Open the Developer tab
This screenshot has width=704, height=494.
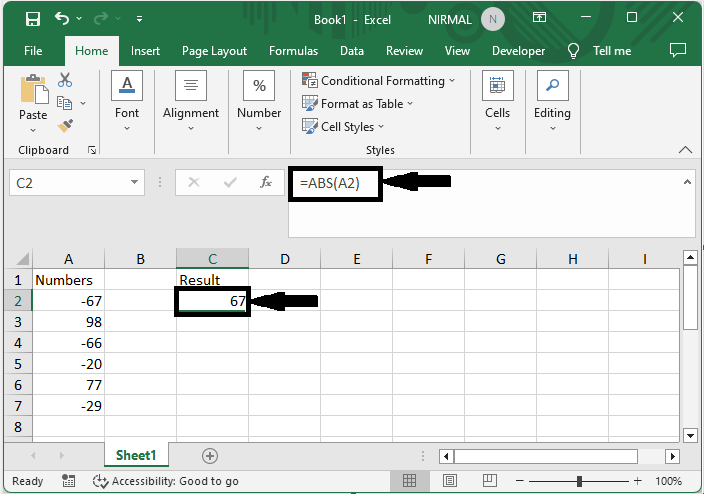tap(518, 51)
